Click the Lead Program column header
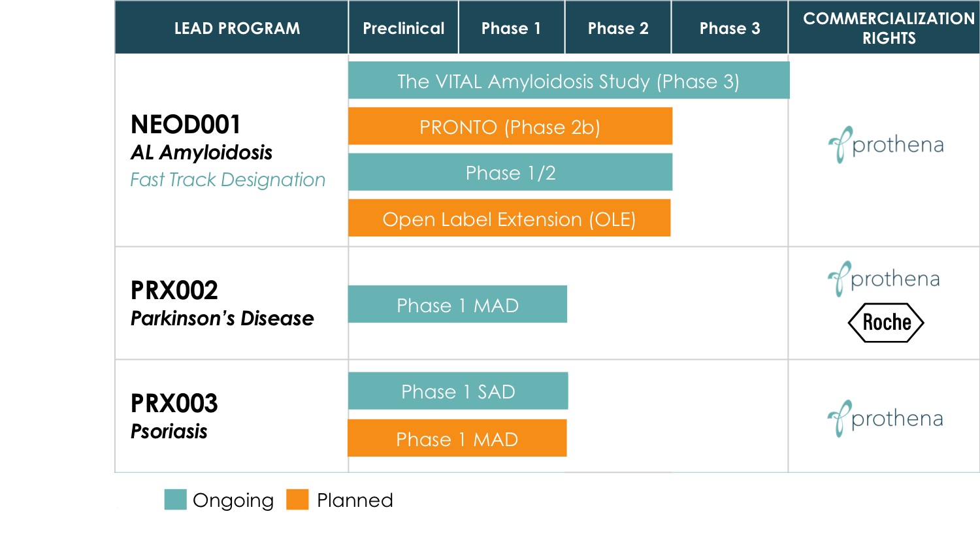This screenshot has width=980, height=533. [237, 28]
